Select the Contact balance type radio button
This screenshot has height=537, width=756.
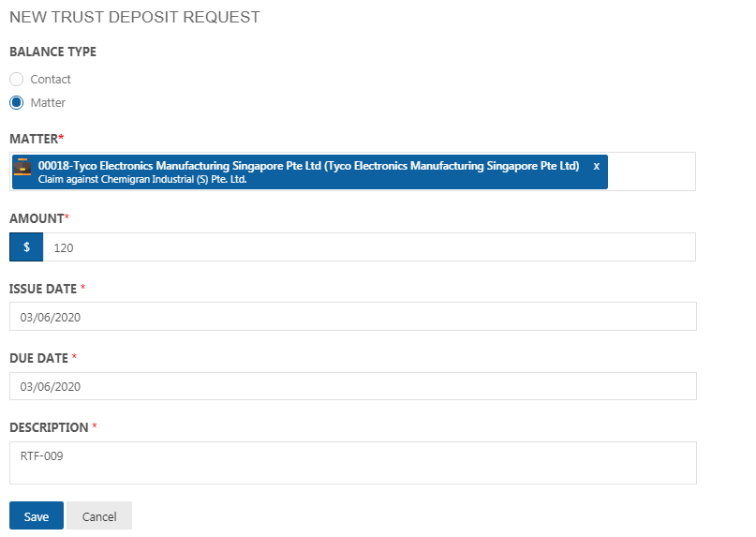pos(16,79)
